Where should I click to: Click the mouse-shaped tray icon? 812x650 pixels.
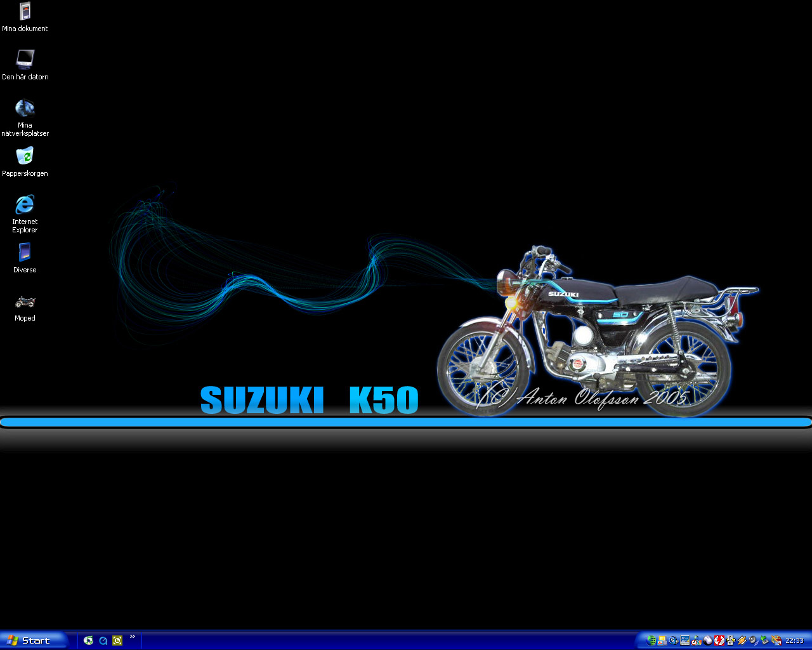pyautogui.click(x=708, y=640)
